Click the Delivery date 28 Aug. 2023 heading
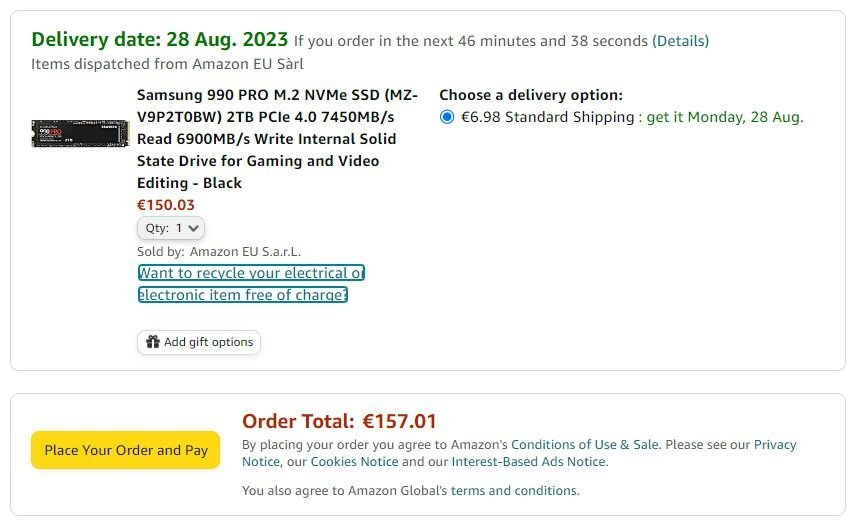This screenshot has height=523, width=863. [160, 40]
